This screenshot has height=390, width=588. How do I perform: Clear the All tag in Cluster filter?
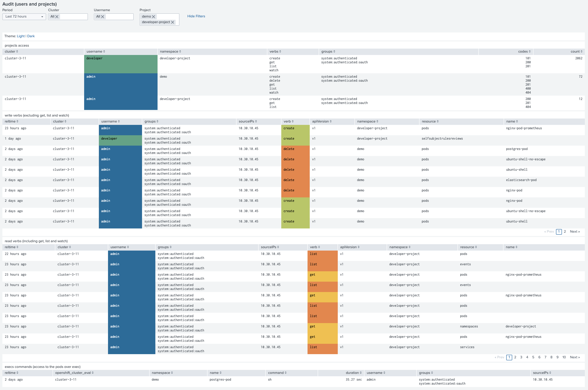[57, 17]
